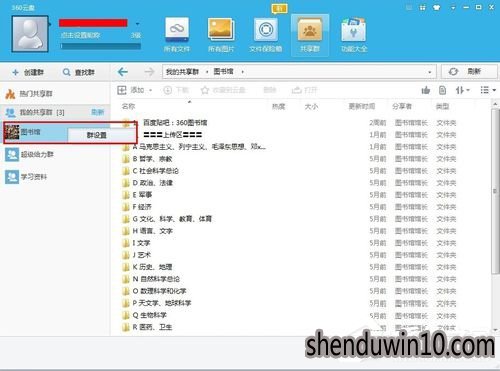Open the 添加 (Add) dropdown

click(x=135, y=90)
